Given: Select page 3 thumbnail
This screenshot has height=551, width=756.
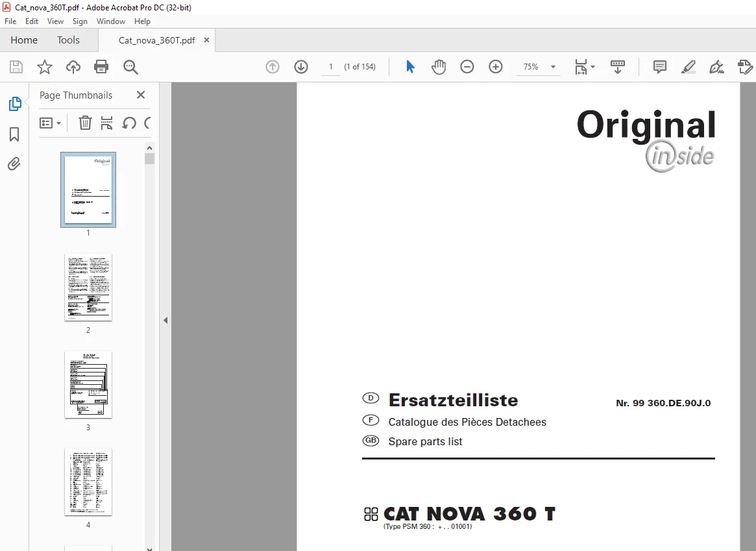Looking at the screenshot, I should click(x=88, y=385).
